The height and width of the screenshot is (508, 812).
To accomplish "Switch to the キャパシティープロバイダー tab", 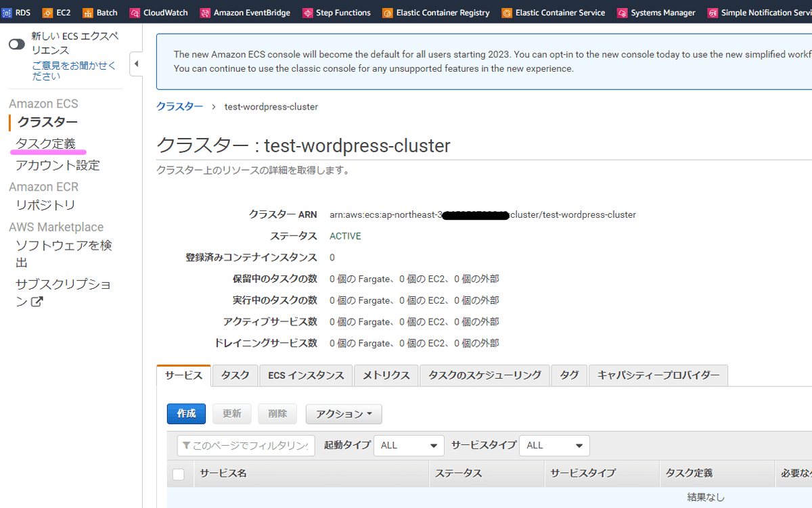I will click(x=658, y=375).
